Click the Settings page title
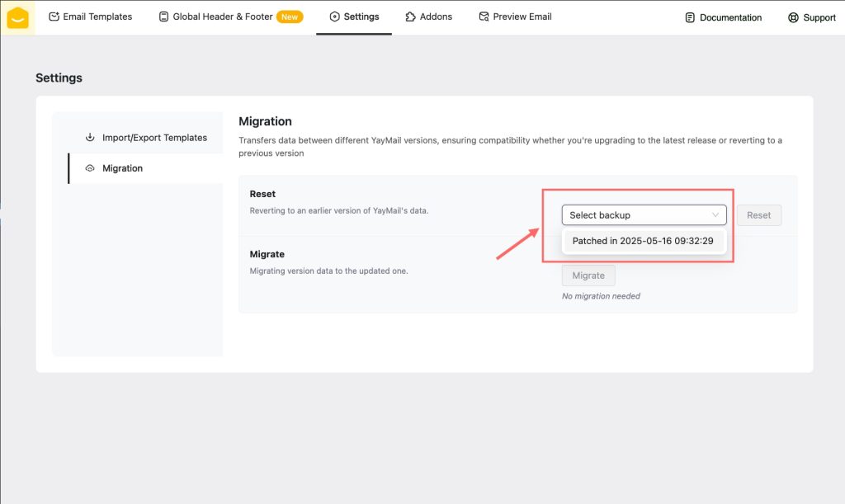 [x=59, y=78]
